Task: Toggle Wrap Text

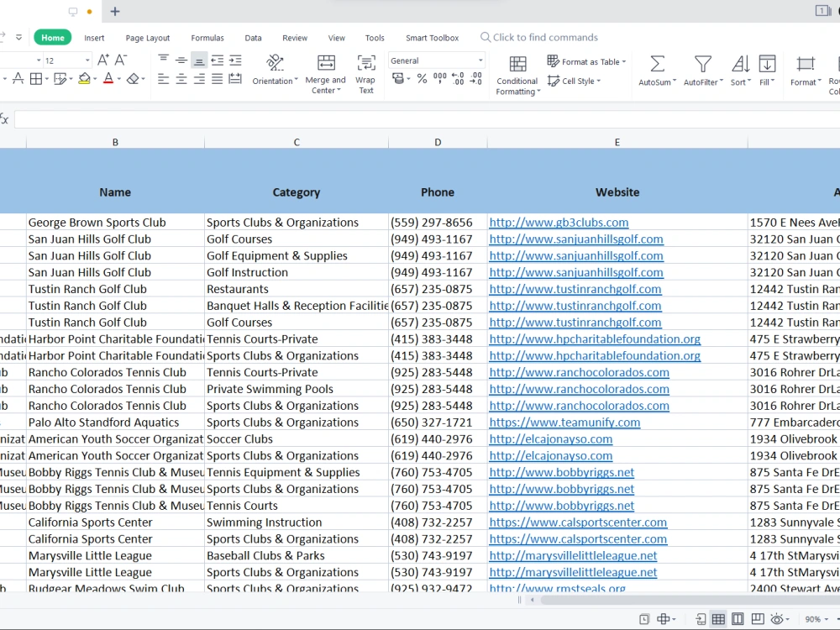Action: [x=366, y=74]
